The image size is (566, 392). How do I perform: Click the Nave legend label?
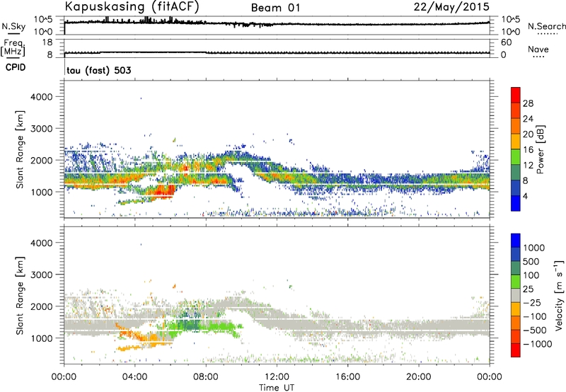pos(538,49)
